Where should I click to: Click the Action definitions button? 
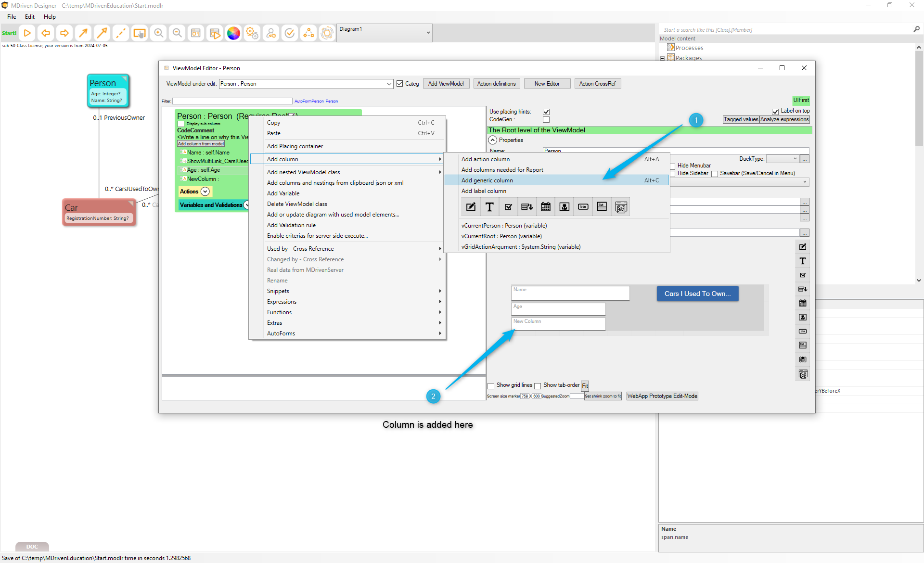point(496,84)
